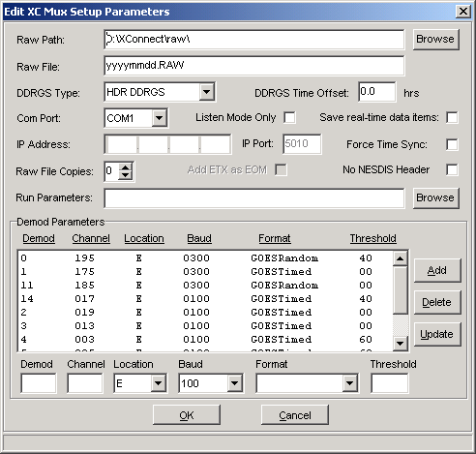Select demod 14 row with channel 017
The height and width of the screenshot is (454, 476).
[x=205, y=299]
